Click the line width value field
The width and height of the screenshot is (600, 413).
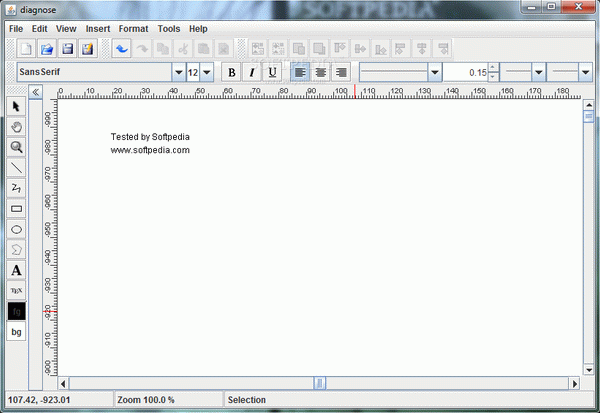tap(465, 72)
